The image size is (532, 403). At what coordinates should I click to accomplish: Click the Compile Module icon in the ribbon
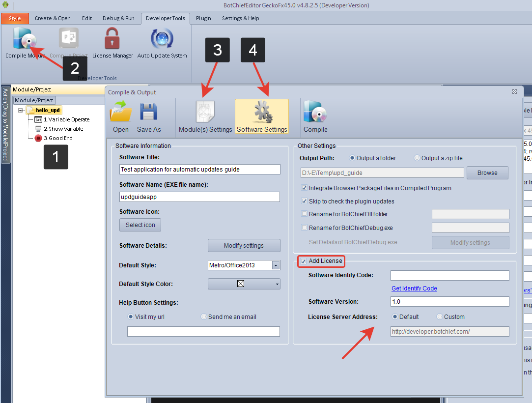coord(24,40)
